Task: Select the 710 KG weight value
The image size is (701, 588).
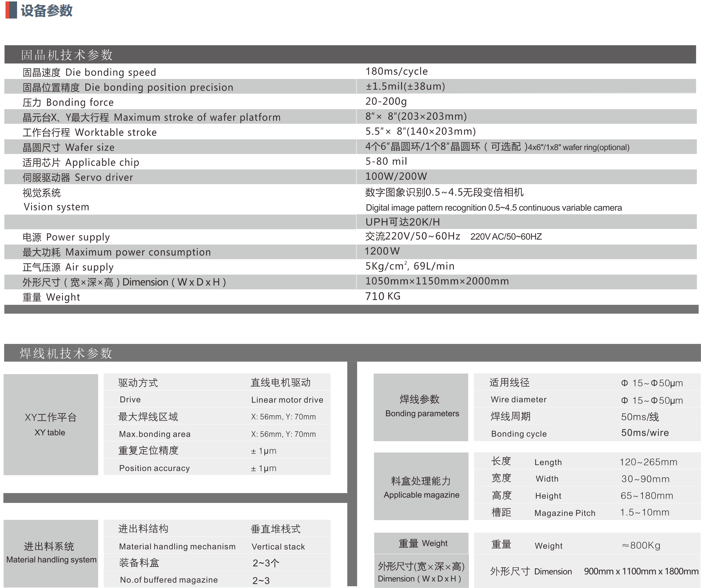Action: (x=382, y=296)
